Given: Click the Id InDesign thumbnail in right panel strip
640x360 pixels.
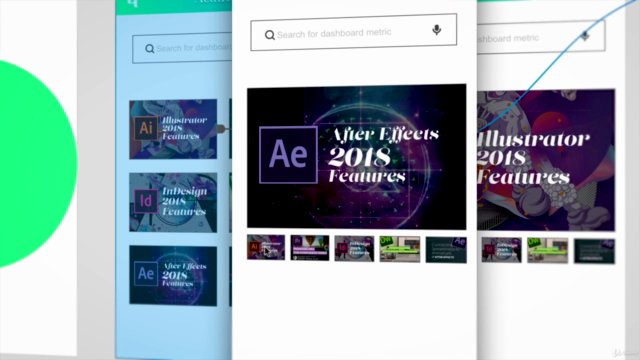Looking at the screenshot, I should click(x=501, y=250).
